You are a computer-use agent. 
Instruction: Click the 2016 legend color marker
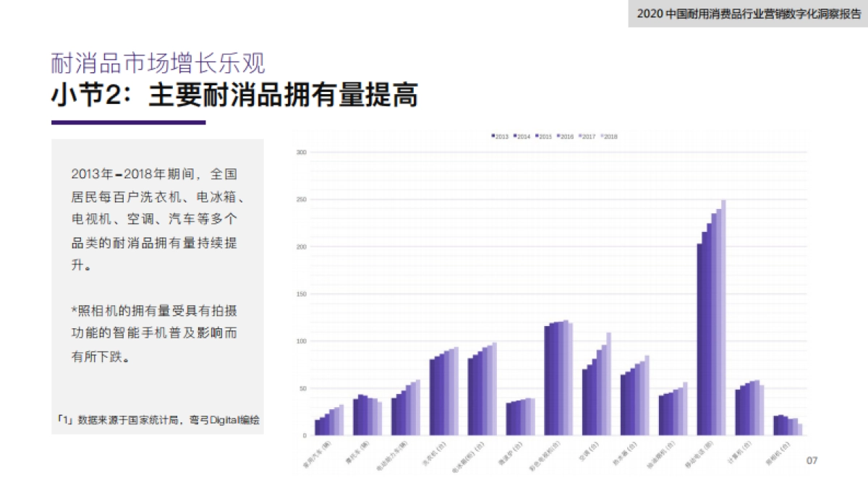point(558,135)
